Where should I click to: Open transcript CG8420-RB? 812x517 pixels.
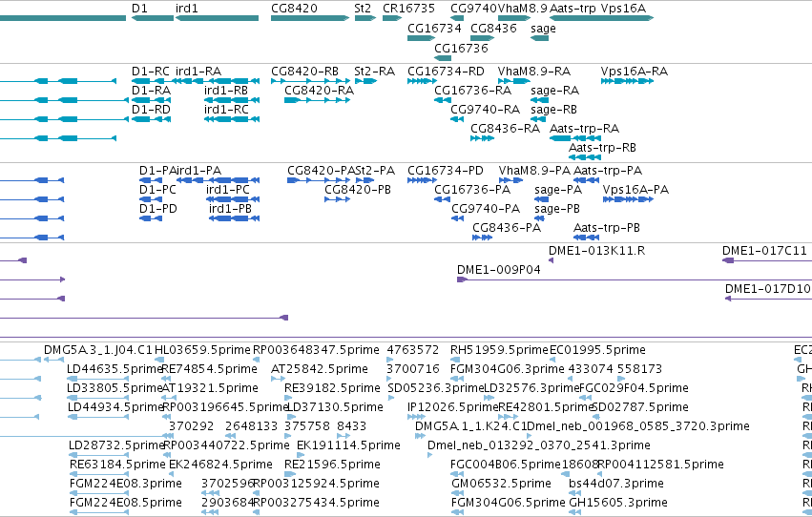pos(304,71)
